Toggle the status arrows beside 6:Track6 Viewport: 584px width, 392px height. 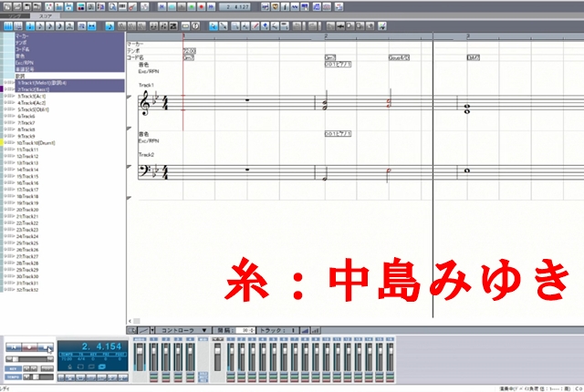10,117
